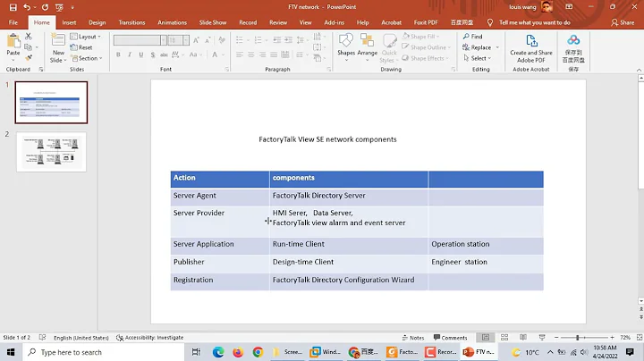Switch to the Animations tab
The width and height of the screenshot is (644, 361).
click(172, 22)
